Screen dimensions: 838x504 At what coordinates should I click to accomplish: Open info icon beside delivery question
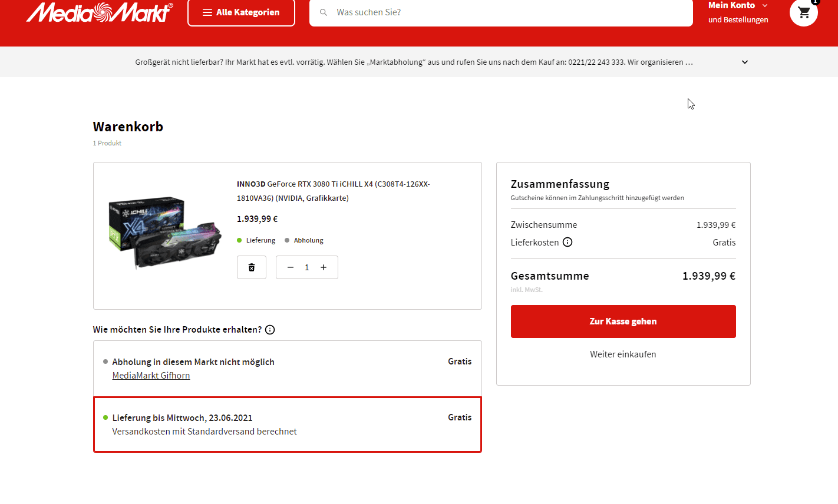270,330
